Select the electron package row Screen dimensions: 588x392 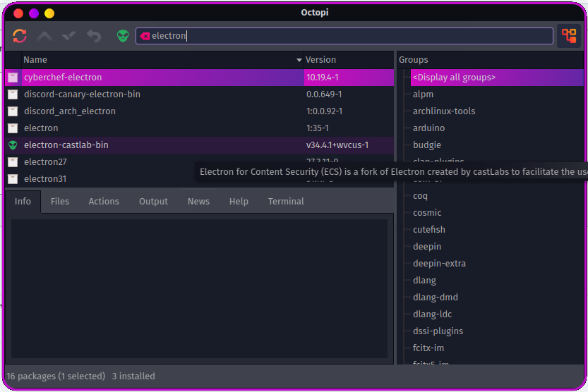pyautogui.click(x=199, y=128)
